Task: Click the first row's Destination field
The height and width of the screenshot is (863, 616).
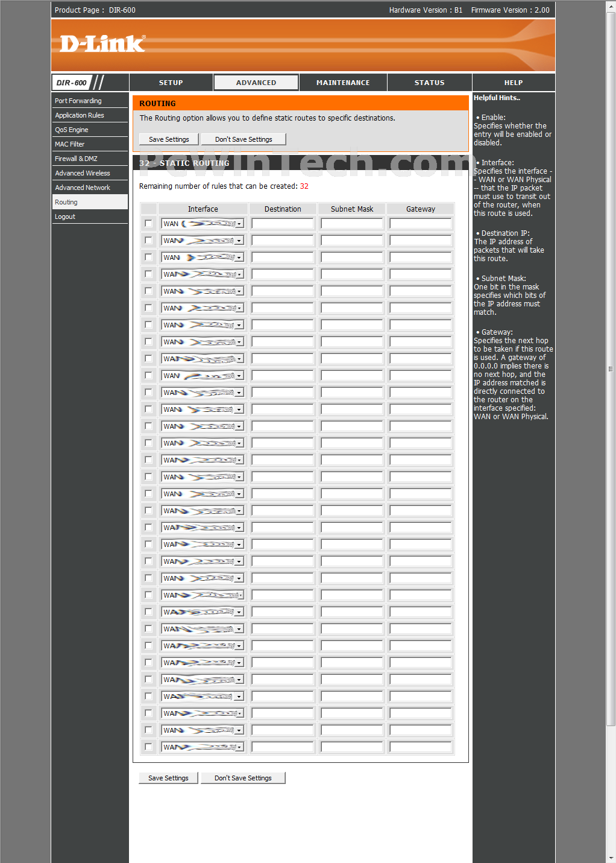Action: pyautogui.click(x=283, y=224)
